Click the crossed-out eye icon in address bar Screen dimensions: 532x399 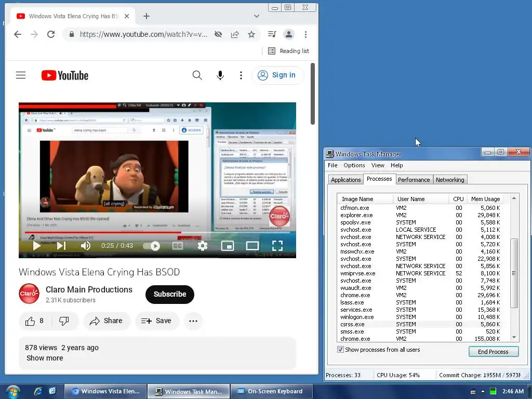pos(218,34)
